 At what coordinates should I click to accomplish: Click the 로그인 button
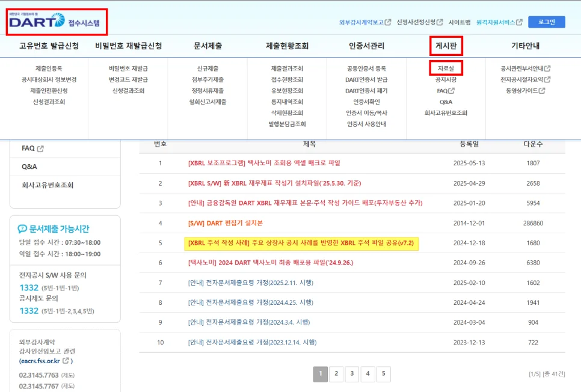pyautogui.click(x=546, y=22)
